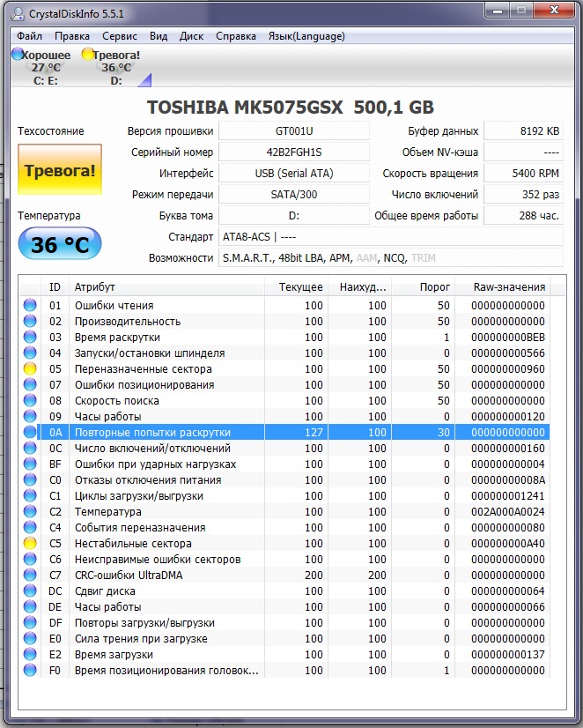This screenshot has height=728, width=583.
Task: Click the Атрибут column header
Action: (x=167, y=286)
